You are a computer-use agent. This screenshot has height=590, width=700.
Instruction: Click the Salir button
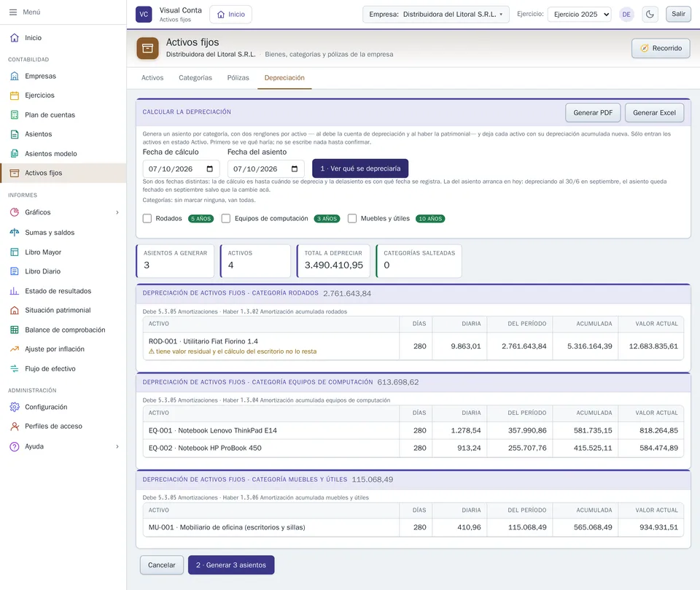tap(678, 14)
